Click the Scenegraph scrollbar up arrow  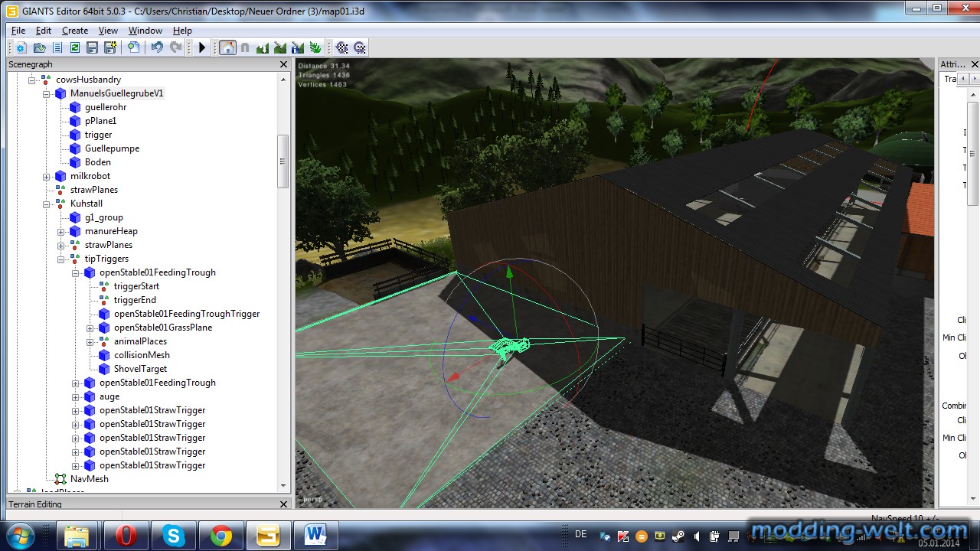click(x=283, y=80)
